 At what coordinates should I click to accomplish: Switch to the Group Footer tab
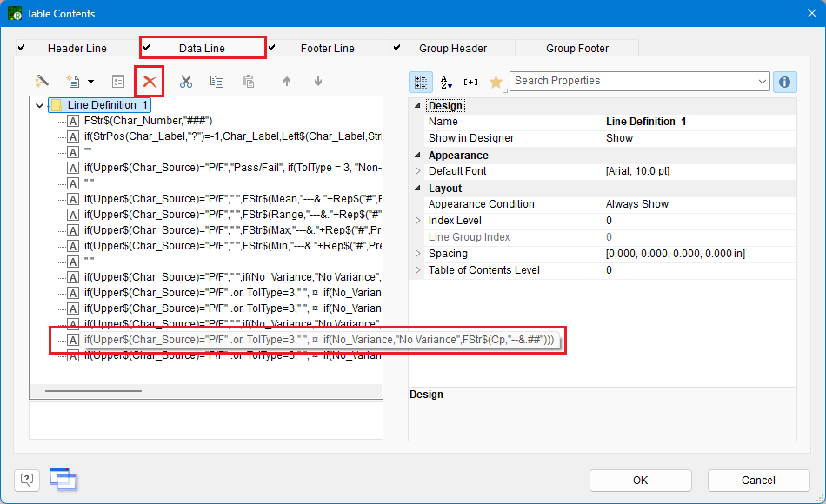[x=576, y=48]
